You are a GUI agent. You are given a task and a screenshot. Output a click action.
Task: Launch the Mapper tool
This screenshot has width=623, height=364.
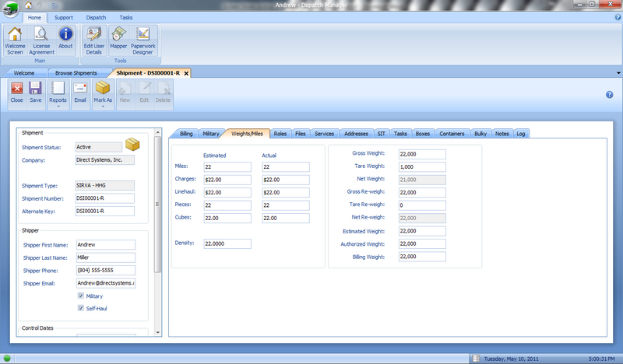(118, 40)
